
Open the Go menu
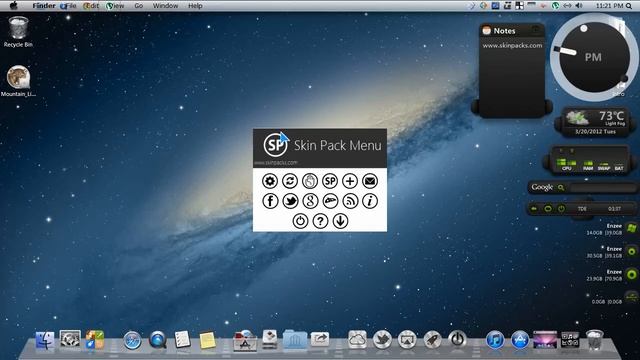point(139,6)
